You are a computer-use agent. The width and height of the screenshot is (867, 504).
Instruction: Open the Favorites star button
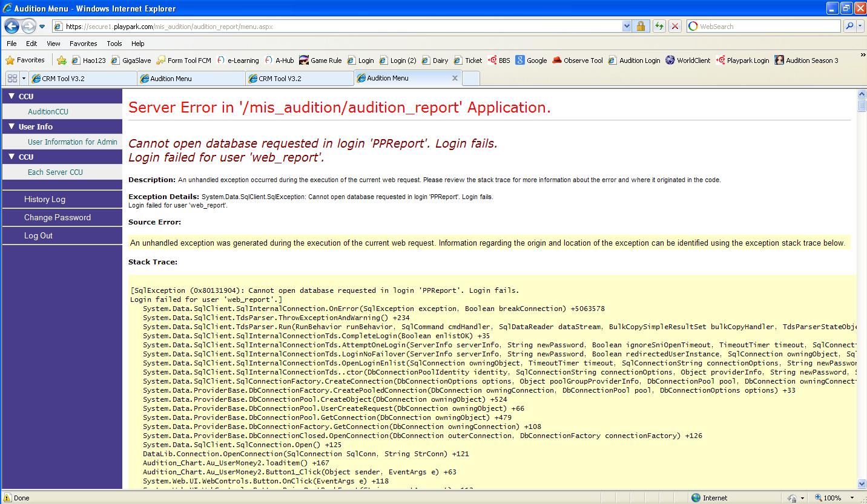click(25, 60)
